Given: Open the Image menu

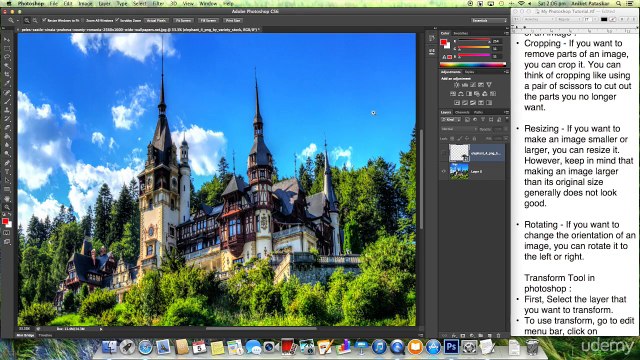Looking at the screenshot, I should coord(85,3).
